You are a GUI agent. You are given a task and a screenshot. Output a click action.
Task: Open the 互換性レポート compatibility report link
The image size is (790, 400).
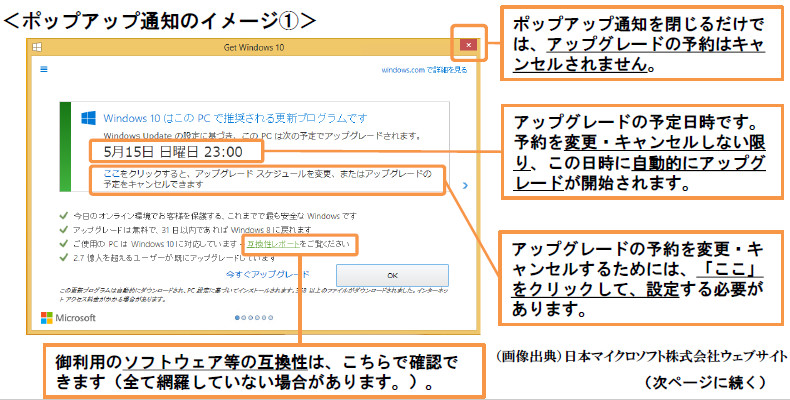(x=273, y=244)
